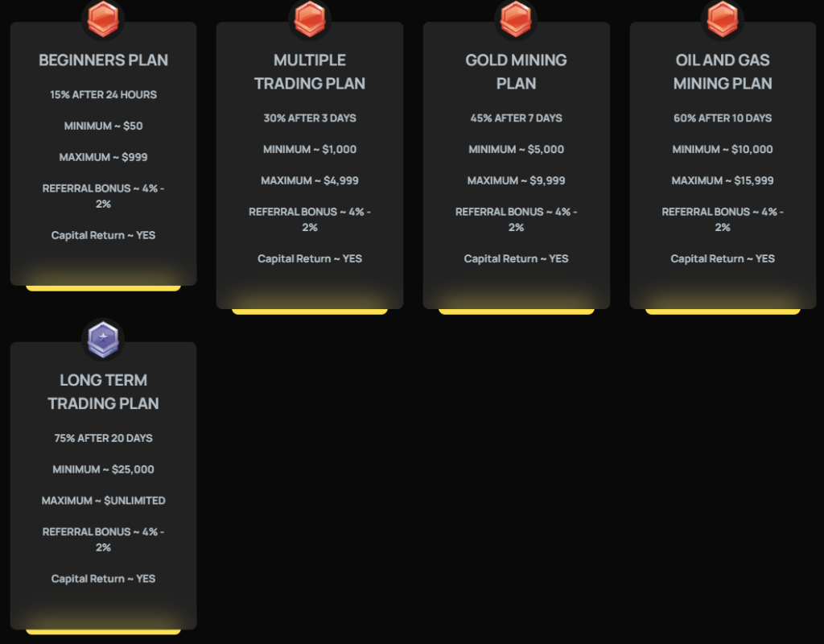
Task: Click the yellow bar below the Gold Mining Plan card
Action: (x=516, y=311)
